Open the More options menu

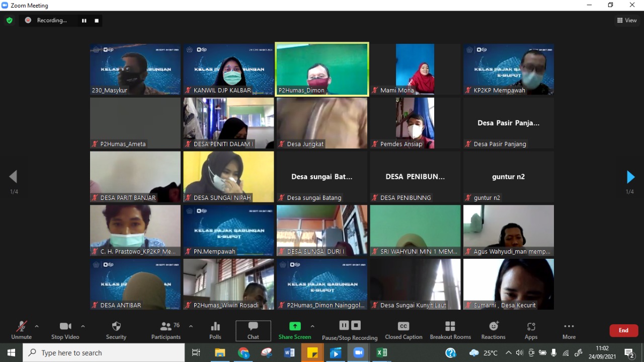[569, 330]
